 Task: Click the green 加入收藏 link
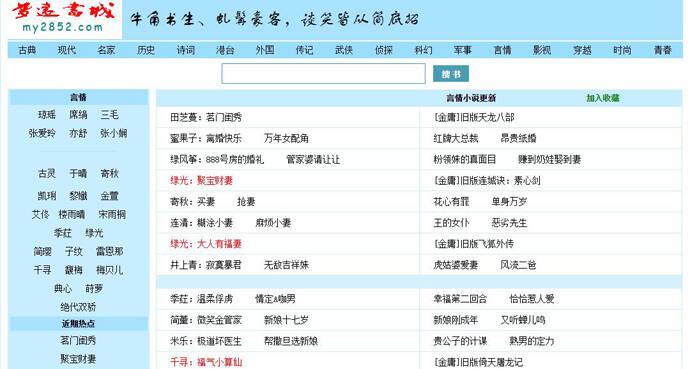point(603,98)
